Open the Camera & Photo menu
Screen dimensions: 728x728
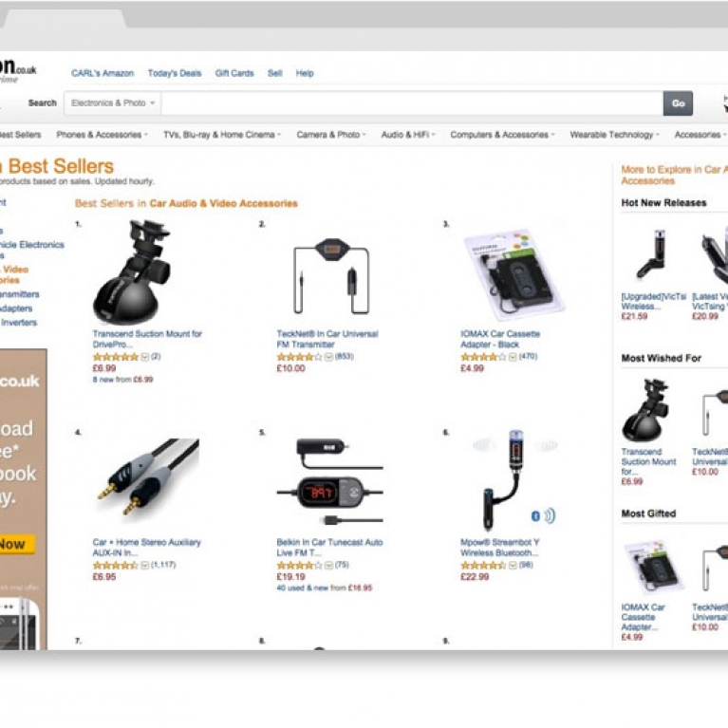click(x=331, y=135)
